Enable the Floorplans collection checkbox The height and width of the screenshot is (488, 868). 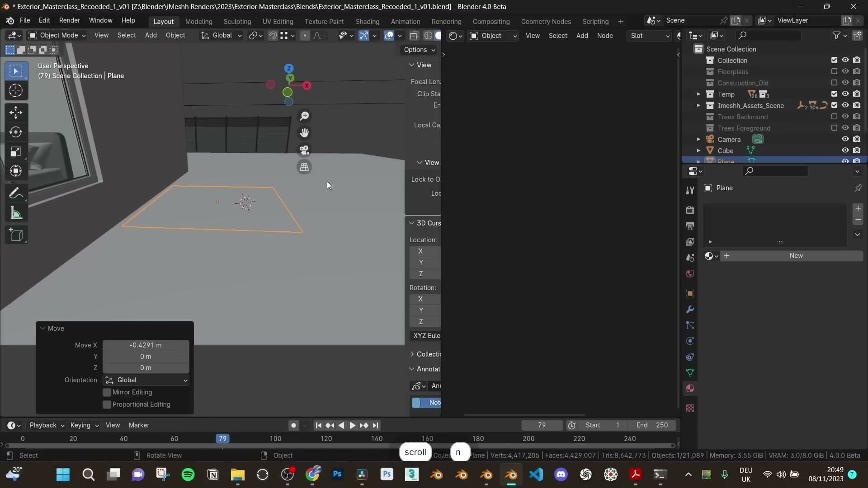click(834, 71)
